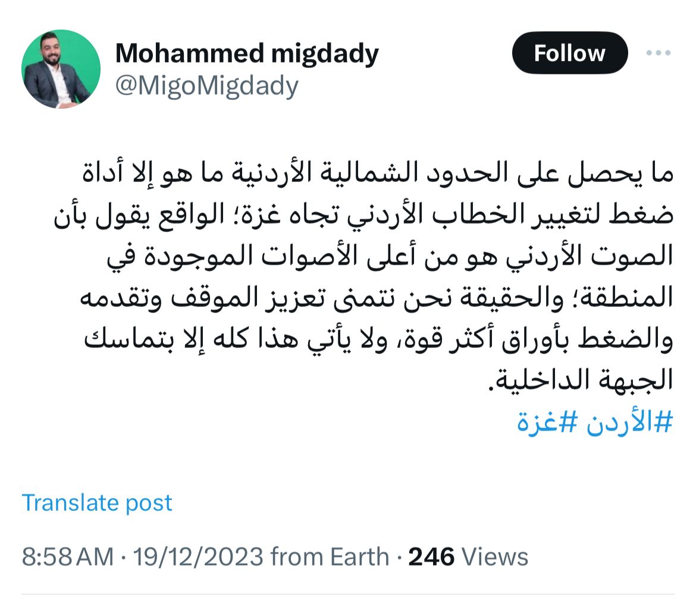The height and width of the screenshot is (616, 696).
Task: Click the 19/12/2023 post date
Action: pyautogui.click(x=199, y=557)
